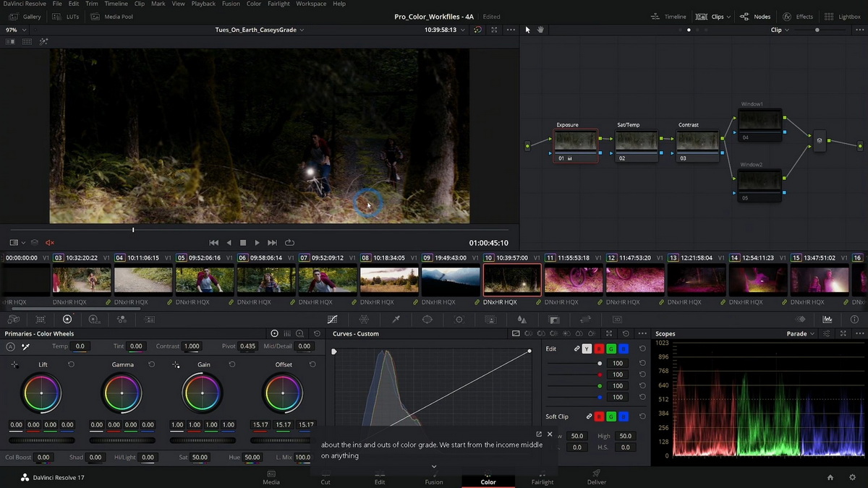Image resolution: width=868 pixels, height=488 pixels.
Task: Open the Power Window palette icon
Action: pyautogui.click(x=427, y=319)
